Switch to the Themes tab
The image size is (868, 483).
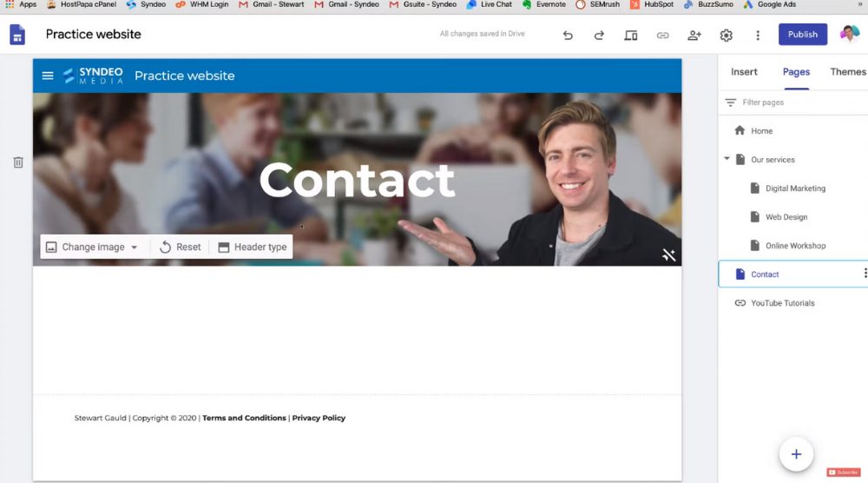(x=847, y=72)
